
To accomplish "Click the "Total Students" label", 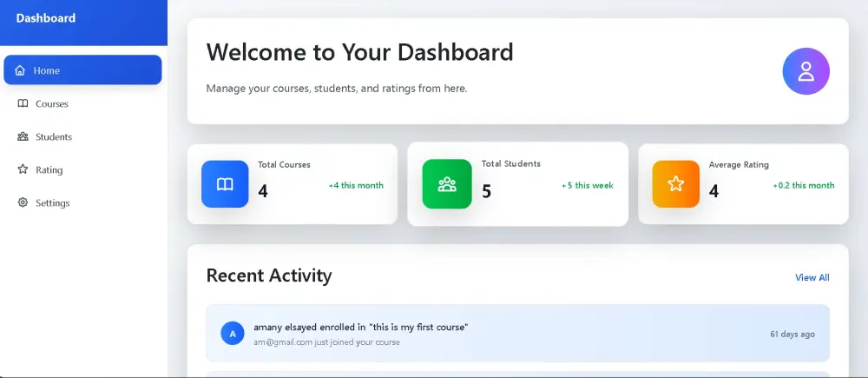I will 511,163.
